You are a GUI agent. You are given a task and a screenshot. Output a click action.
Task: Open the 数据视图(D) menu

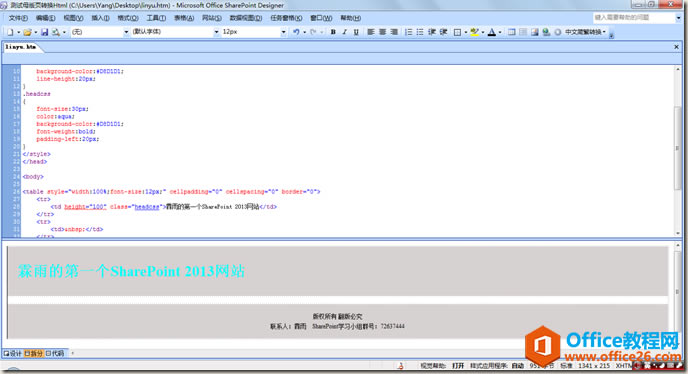[246, 18]
